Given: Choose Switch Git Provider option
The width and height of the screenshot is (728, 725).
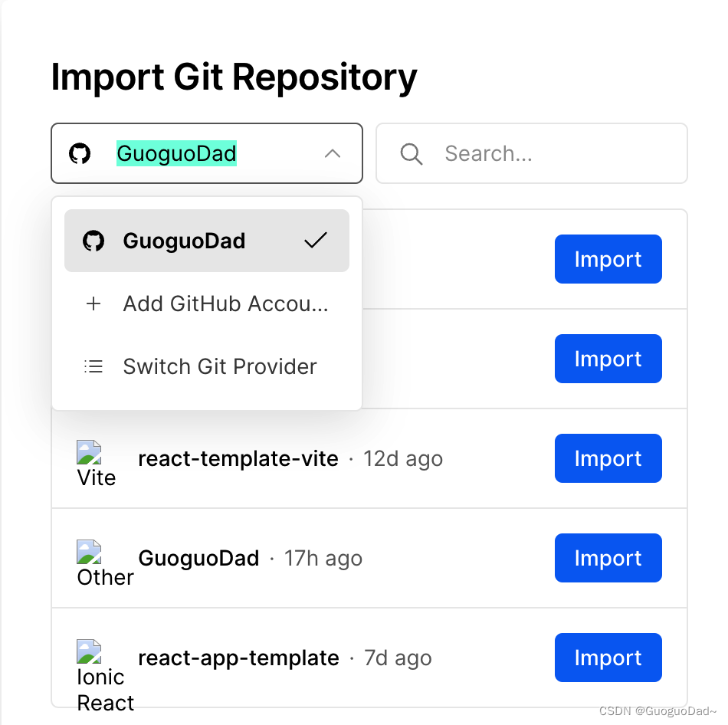Looking at the screenshot, I should (x=207, y=366).
